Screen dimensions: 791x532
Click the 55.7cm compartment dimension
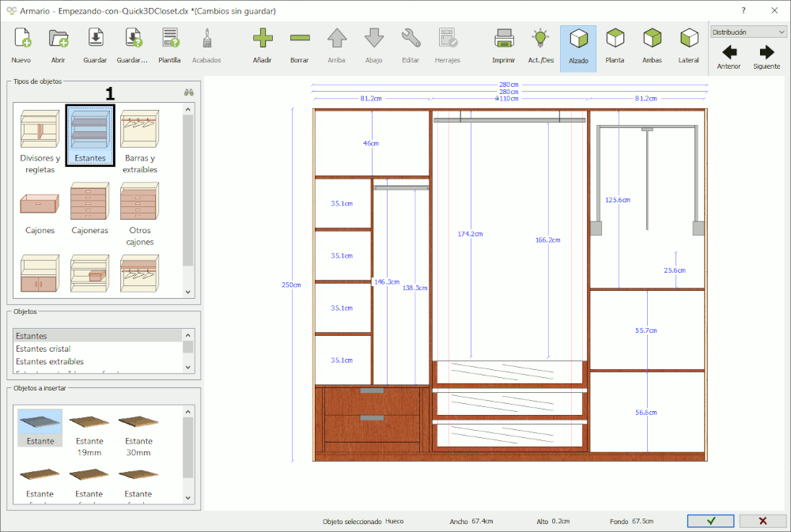(x=646, y=330)
